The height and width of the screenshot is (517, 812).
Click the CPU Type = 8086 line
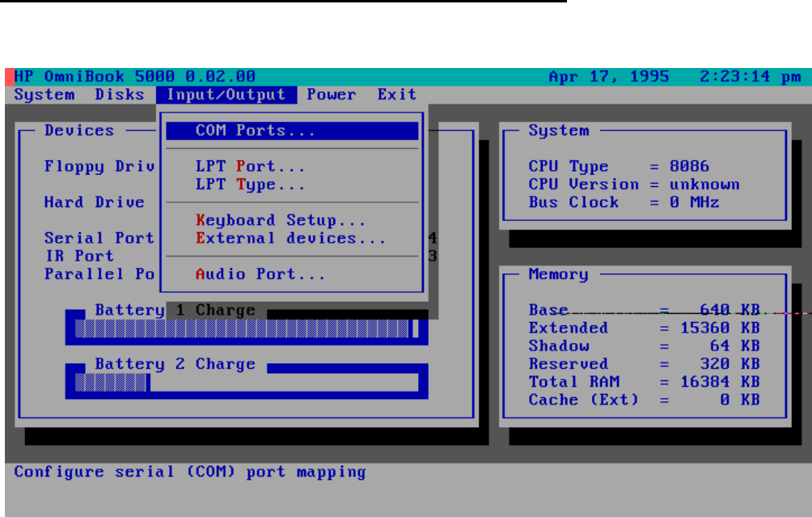click(x=619, y=167)
